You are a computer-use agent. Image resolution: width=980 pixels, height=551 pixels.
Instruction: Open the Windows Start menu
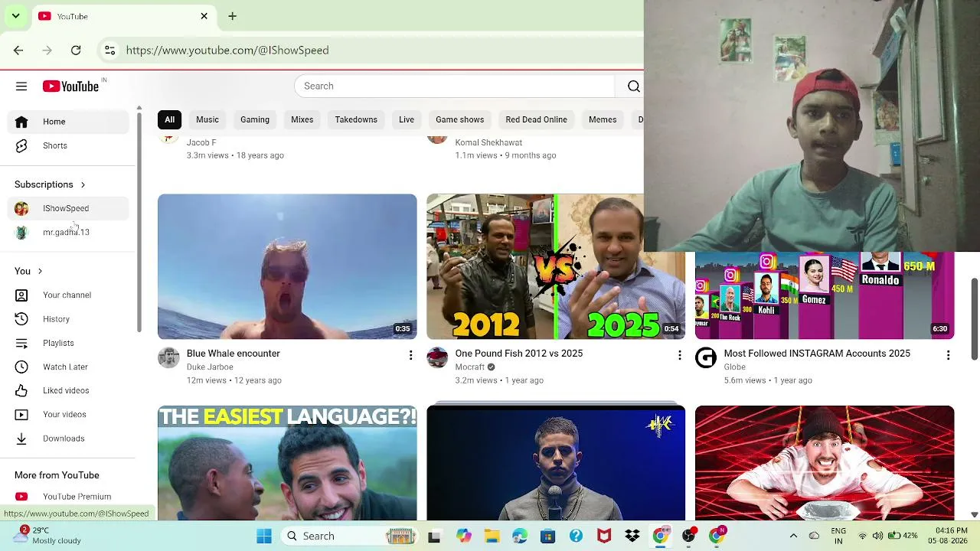pos(264,536)
